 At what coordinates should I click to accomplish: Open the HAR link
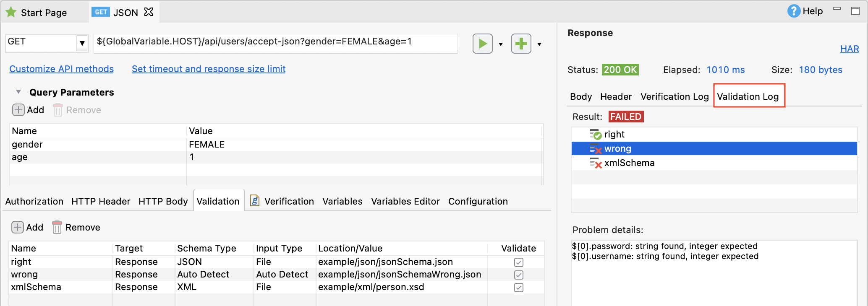click(849, 49)
